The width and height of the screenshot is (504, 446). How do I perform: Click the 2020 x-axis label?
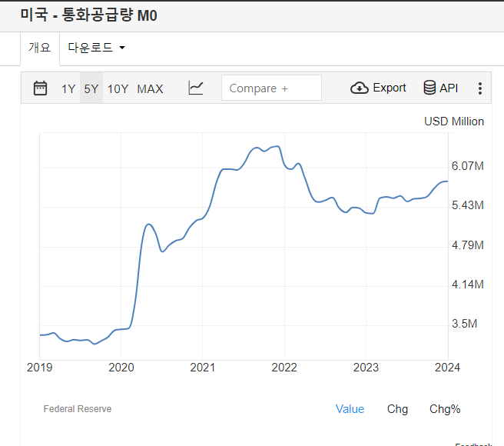pyautogui.click(x=121, y=368)
